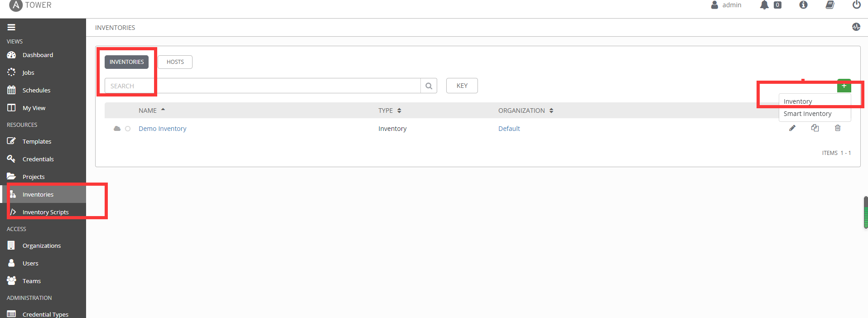Viewport: 868px width, 318px height.
Task: Sort the list by Name column
Action: (152, 111)
